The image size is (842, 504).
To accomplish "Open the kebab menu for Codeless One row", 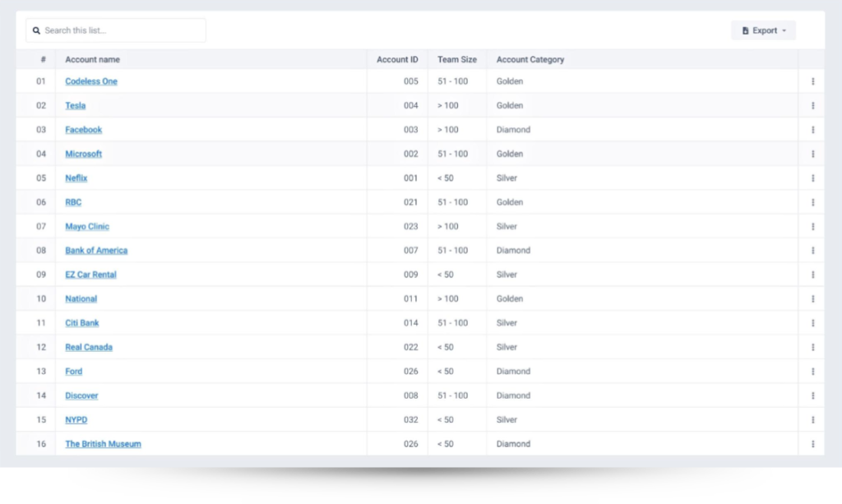I will 812,81.
